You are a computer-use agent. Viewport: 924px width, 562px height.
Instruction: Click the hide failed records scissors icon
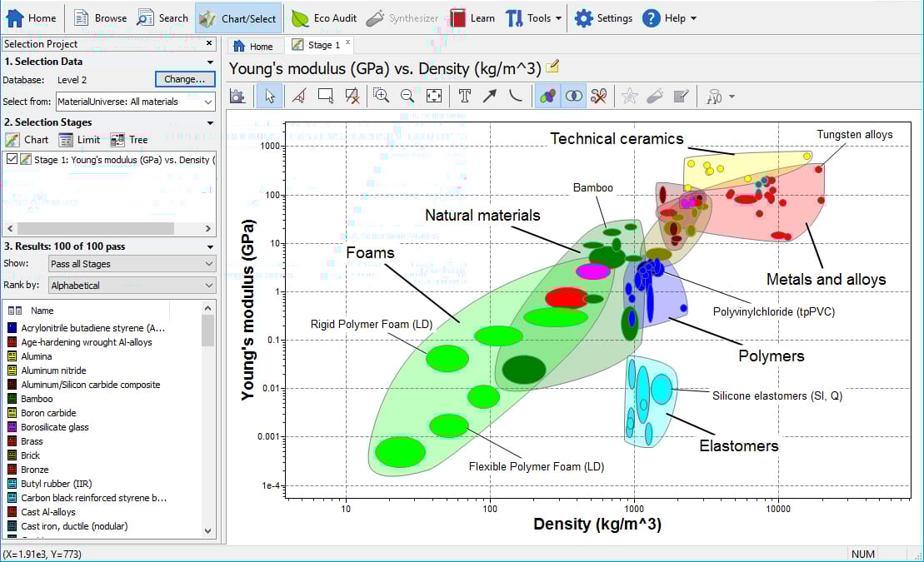(x=599, y=96)
